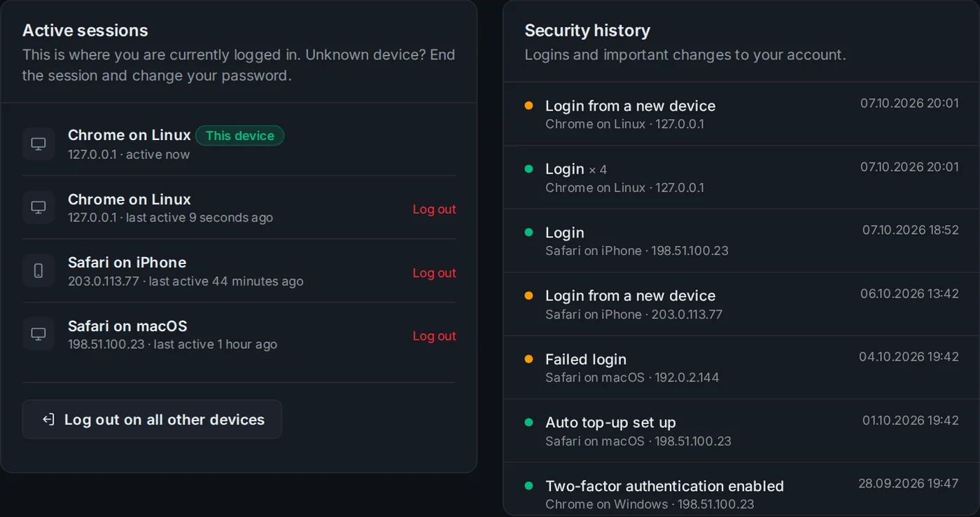Click the green dot beside Login 18:52 entry
This screenshot has height=517, width=980.
[529, 233]
